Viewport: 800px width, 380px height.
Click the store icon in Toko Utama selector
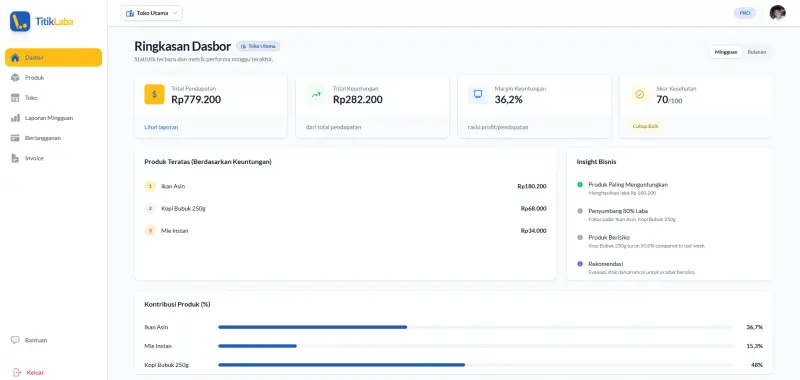(x=130, y=13)
